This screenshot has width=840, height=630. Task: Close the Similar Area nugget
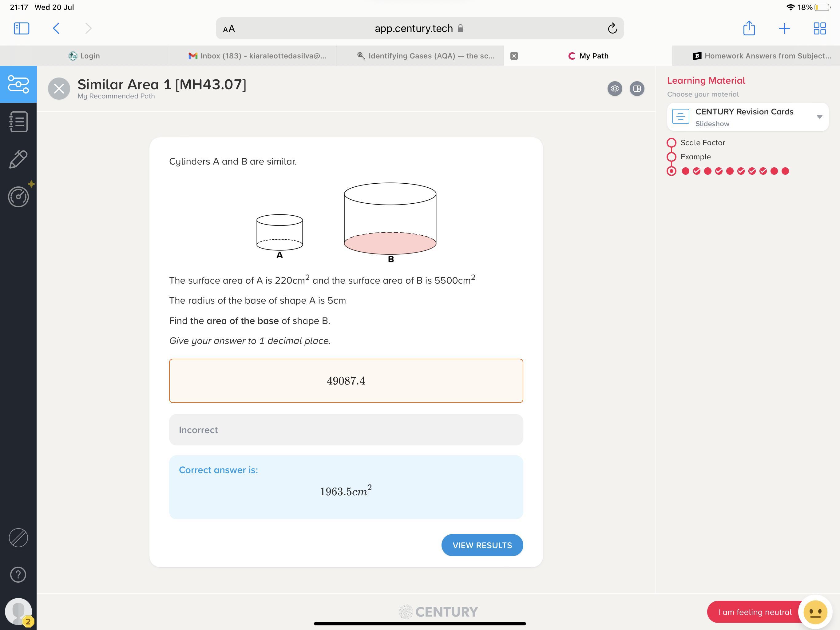tap(59, 89)
